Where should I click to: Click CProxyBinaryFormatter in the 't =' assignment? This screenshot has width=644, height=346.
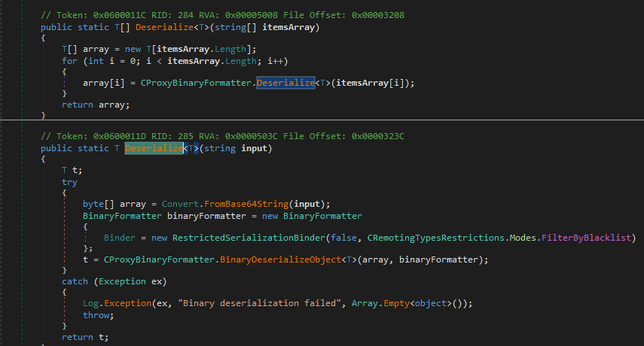pos(159,259)
